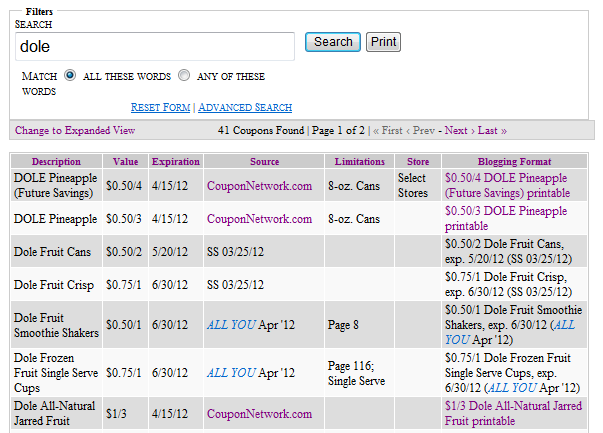Click the '$0.50/2' value cell
This screenshot has height=433, width=603.
click(124, 252)
